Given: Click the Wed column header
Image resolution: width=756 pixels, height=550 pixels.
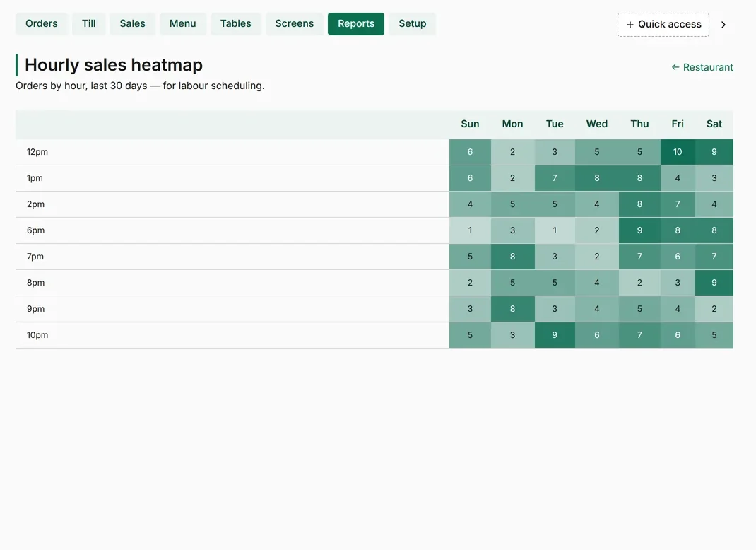Looking at the screenshot, I should [x=597, y=124].
